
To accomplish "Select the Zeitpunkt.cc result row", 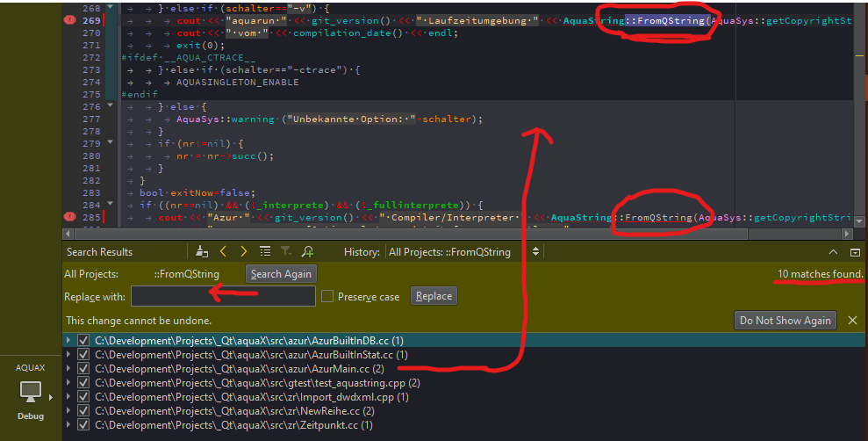I will pos(233,425).
